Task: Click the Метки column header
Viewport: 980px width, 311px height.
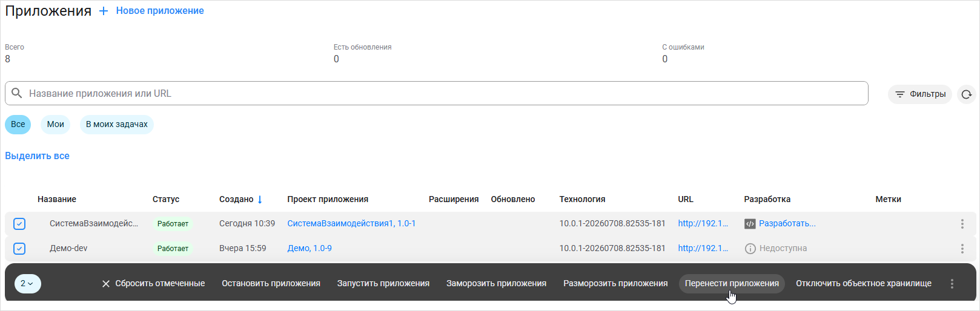Action: 888,199
